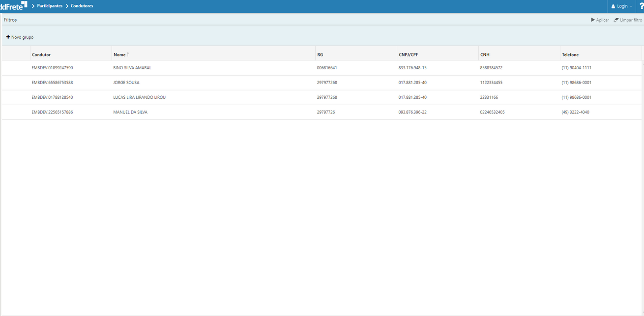The width and height of the screenshot is (644, 316).
Task: Open the Login dropdown chevron
Action: pyautogui.click(x=631, y=6)
